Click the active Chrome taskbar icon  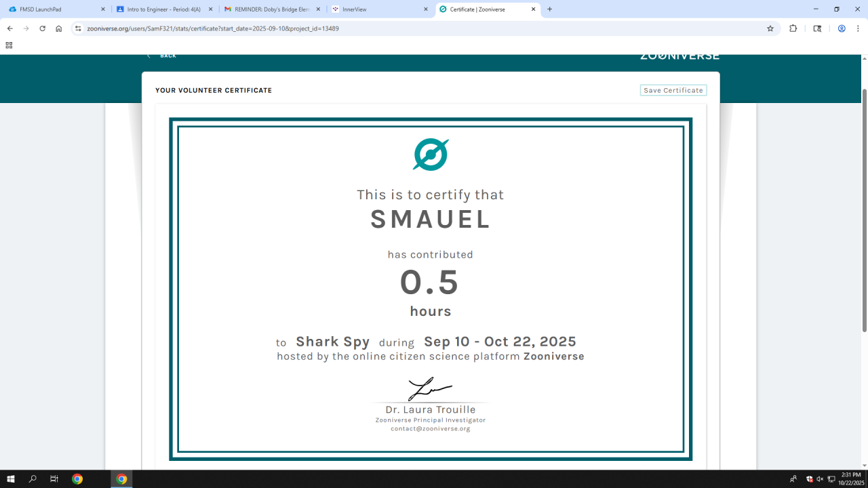tap(121, 479)
